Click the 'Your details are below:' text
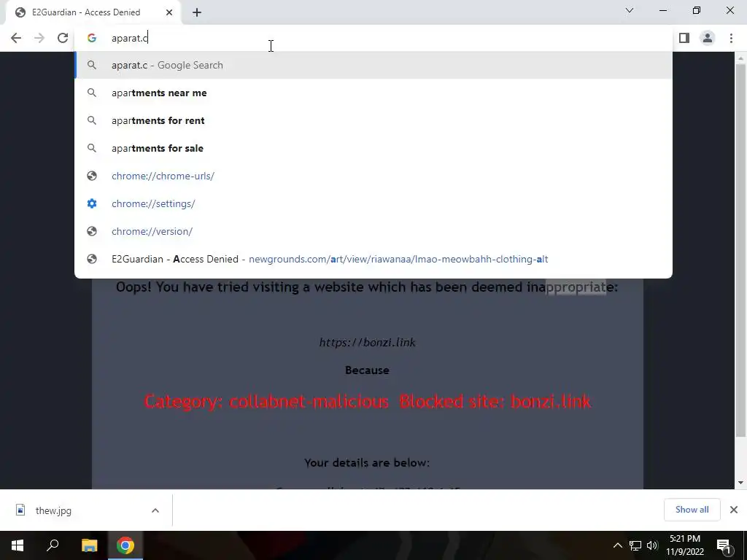 [368, 463]
